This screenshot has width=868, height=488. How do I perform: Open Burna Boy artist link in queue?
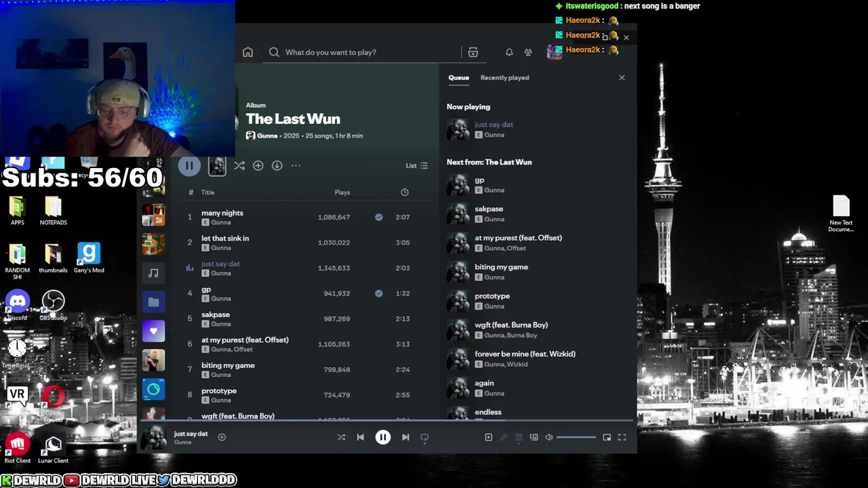[x=522, y=335]
